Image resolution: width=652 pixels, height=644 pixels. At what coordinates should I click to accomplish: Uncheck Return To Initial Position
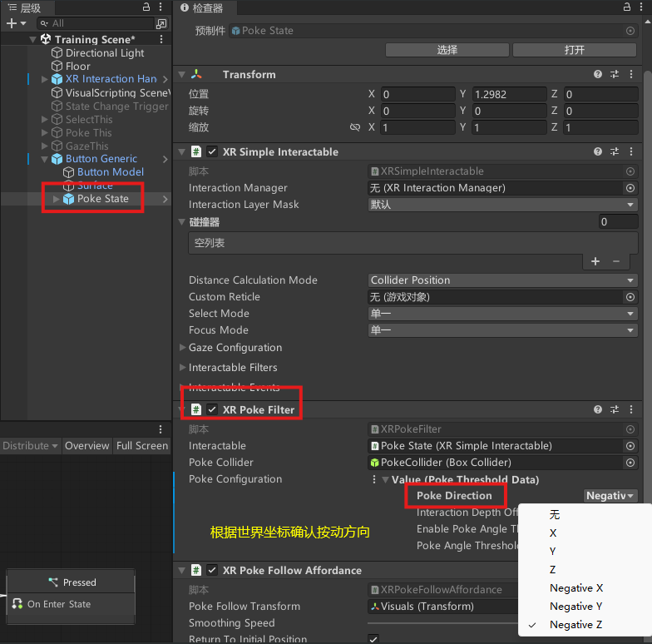click(x=373, y=638)
